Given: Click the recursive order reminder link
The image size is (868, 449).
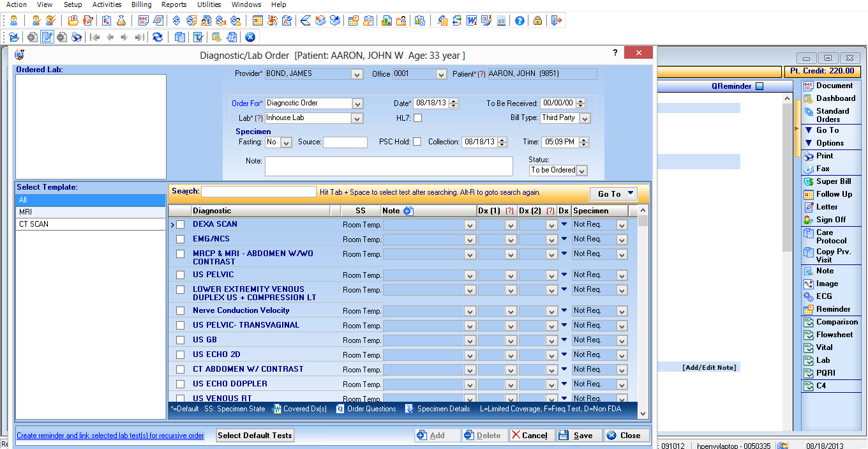Looking at the screenshot, I should point(110,436).
